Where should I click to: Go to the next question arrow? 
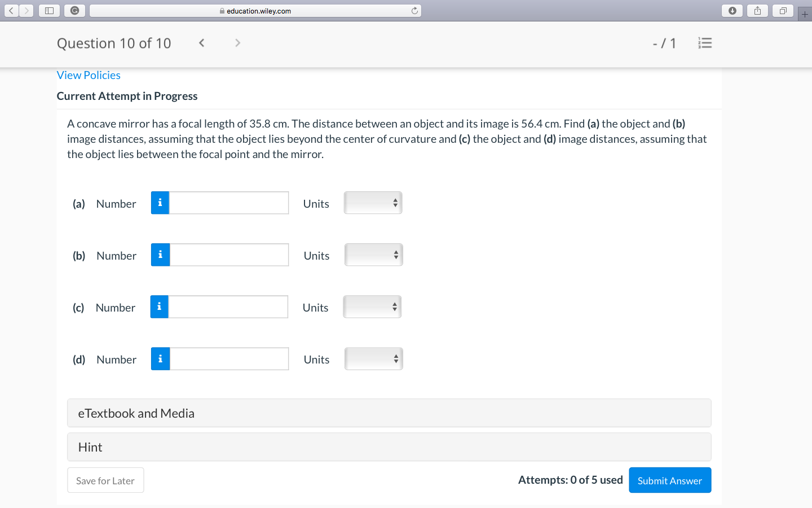point(237,43)
